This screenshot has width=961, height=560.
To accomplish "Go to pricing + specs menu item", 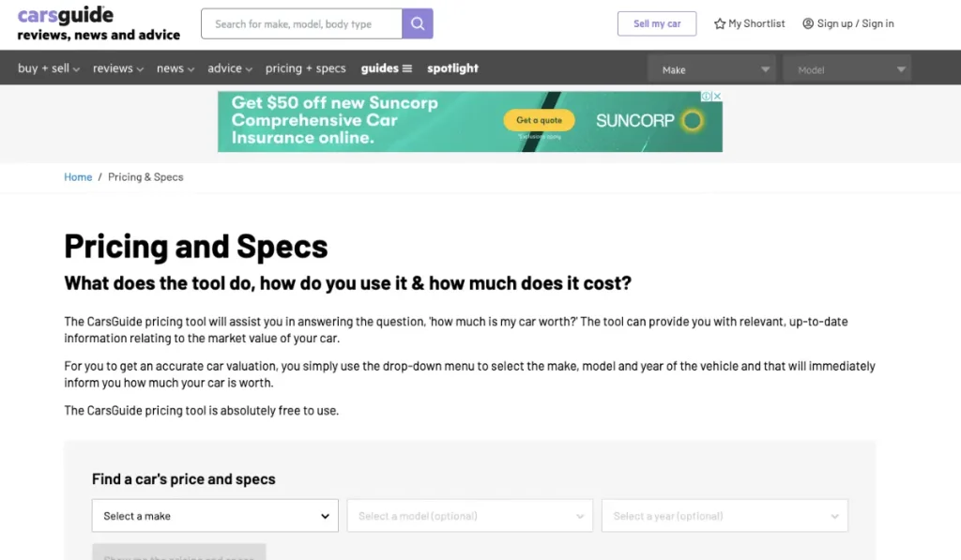I will [x=305, y=68].
